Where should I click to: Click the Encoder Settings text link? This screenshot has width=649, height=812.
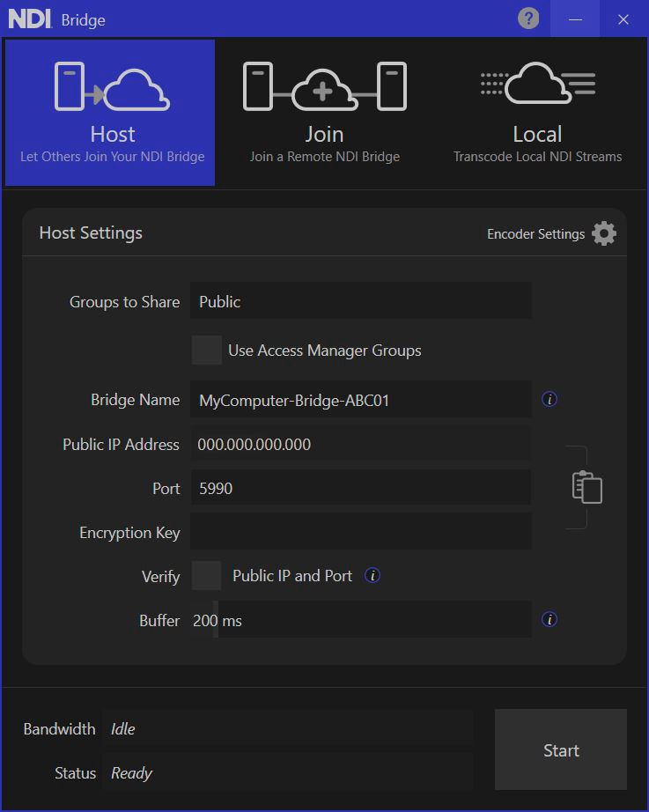(x=535, y=234)
